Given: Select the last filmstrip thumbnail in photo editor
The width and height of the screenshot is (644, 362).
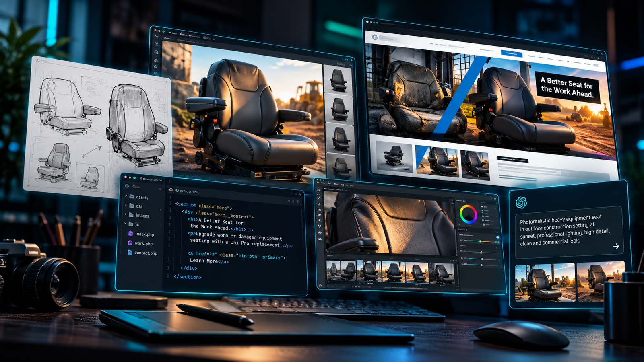Looking at the screenshot, I should click(442, 273).
